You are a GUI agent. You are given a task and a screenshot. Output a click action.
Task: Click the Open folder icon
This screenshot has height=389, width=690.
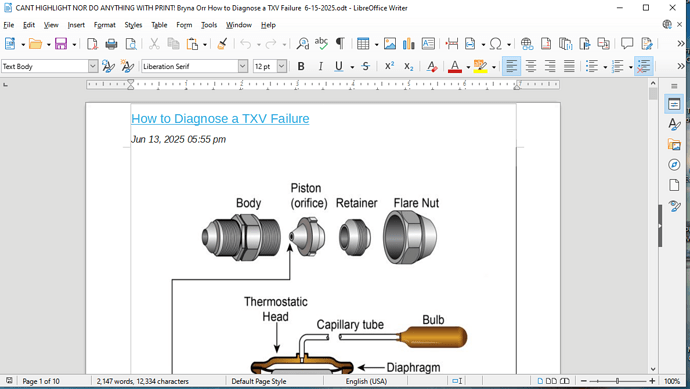35,44
